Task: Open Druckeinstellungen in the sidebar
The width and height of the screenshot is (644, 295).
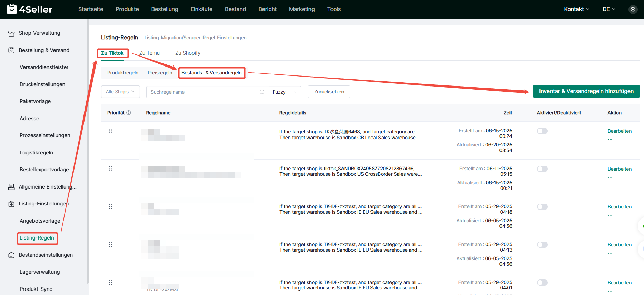Action: (x=42, y=84)
